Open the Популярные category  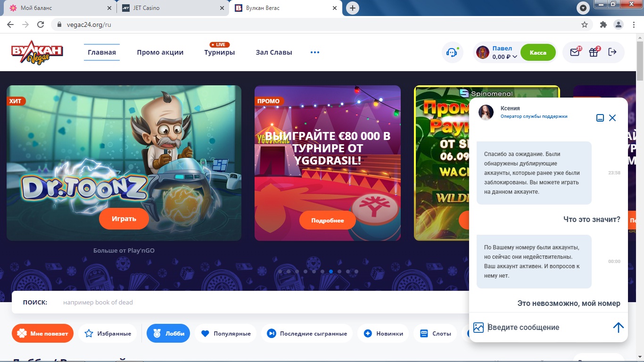coord(225,333)
